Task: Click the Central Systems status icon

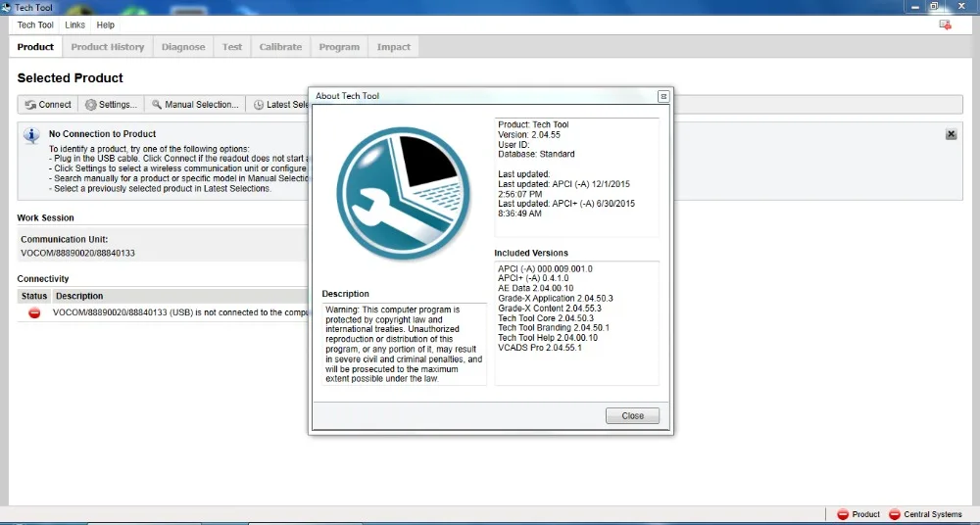Action: (895, 514)
